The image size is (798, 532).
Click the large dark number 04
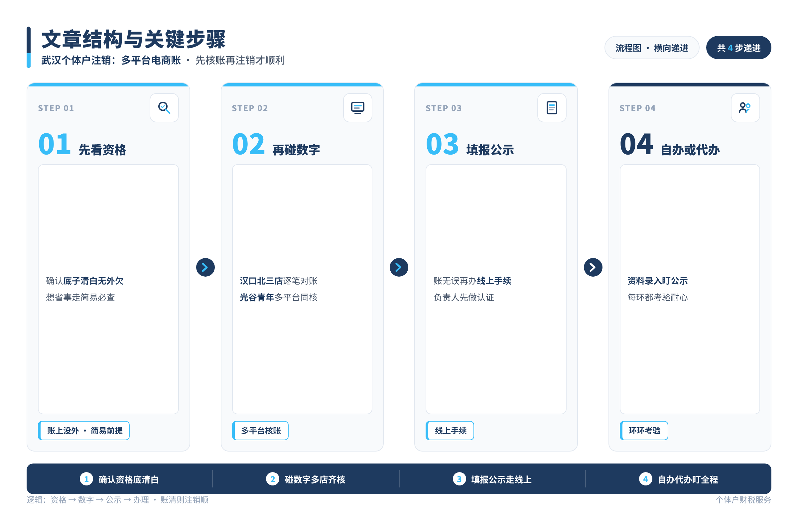pos(636,144)
